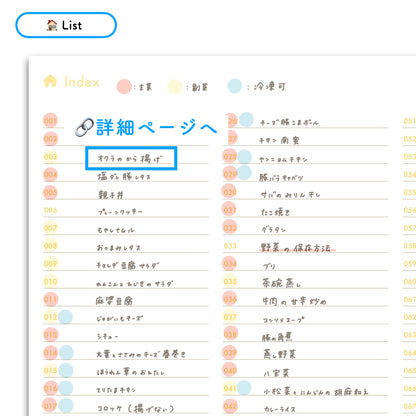The width and height of the screenshot is (416, 416).
Task: Open the チーズ豚こまボール entry
Action: 289,122
